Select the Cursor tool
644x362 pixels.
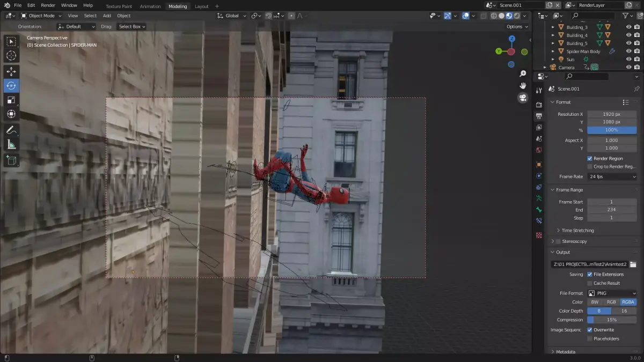point(11,56)
